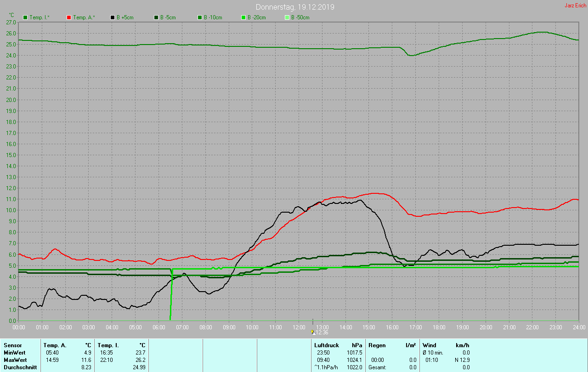Click the red Temp. A.* legend square

(x=69, y=17)
